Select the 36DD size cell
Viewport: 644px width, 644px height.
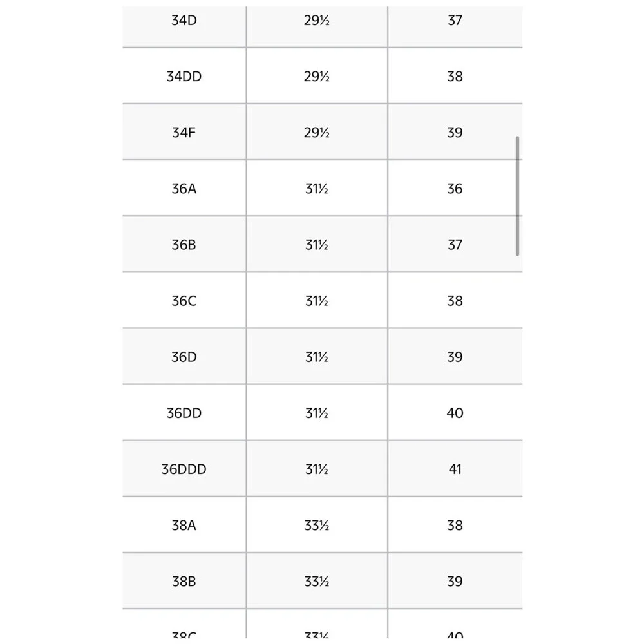click(184, 413)
